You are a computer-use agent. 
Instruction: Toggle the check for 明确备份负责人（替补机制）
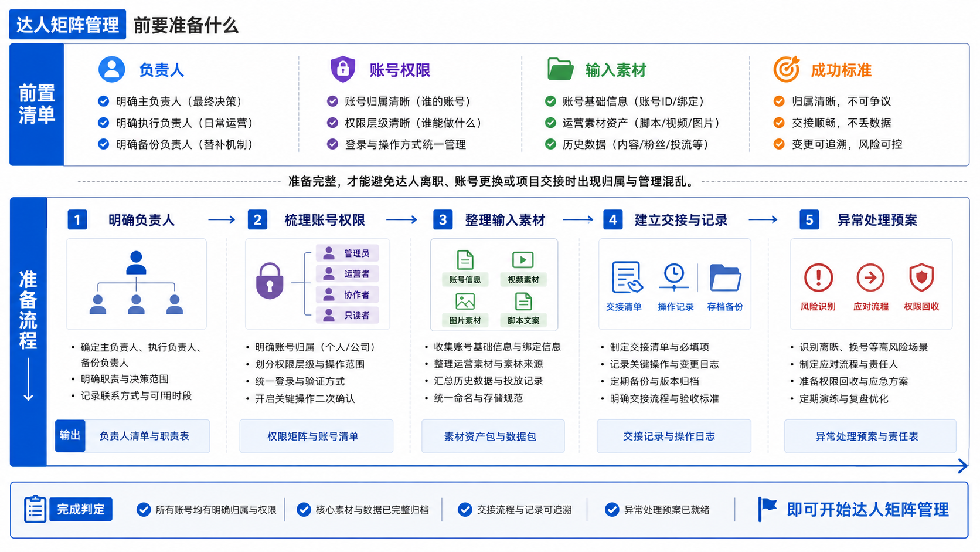coord(104,144)
